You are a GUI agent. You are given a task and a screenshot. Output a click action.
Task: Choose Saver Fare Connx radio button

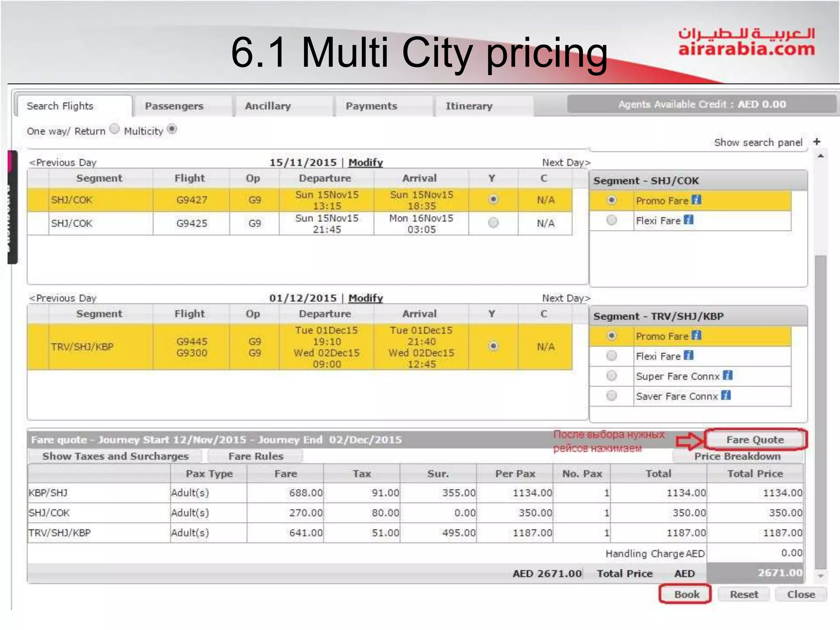[612, 396]
